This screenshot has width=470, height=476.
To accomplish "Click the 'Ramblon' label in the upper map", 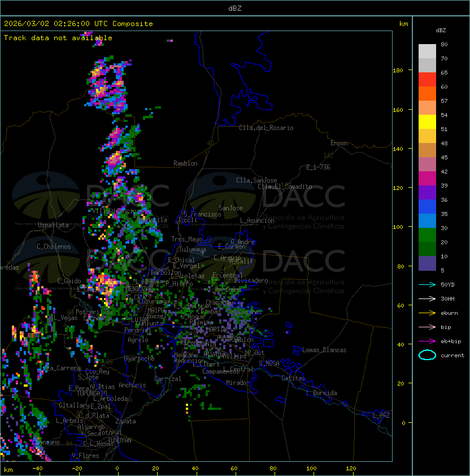I will click(x=185, y=163).
